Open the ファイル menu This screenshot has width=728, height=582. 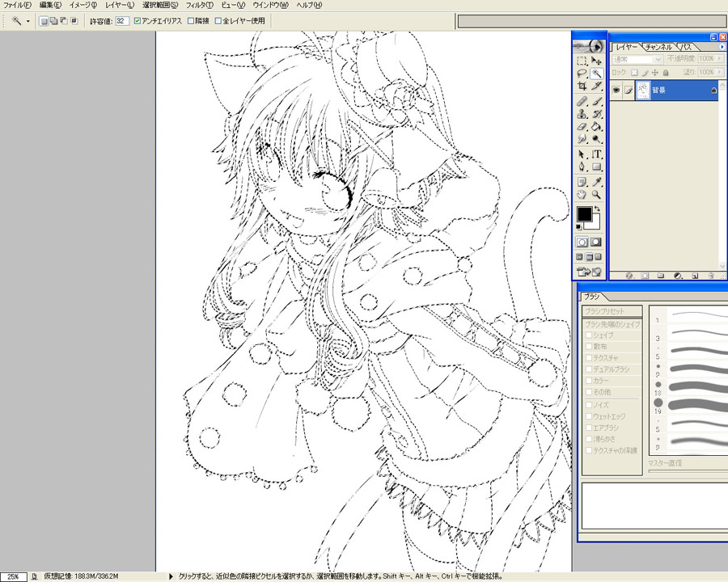click(x=17, y=5)
